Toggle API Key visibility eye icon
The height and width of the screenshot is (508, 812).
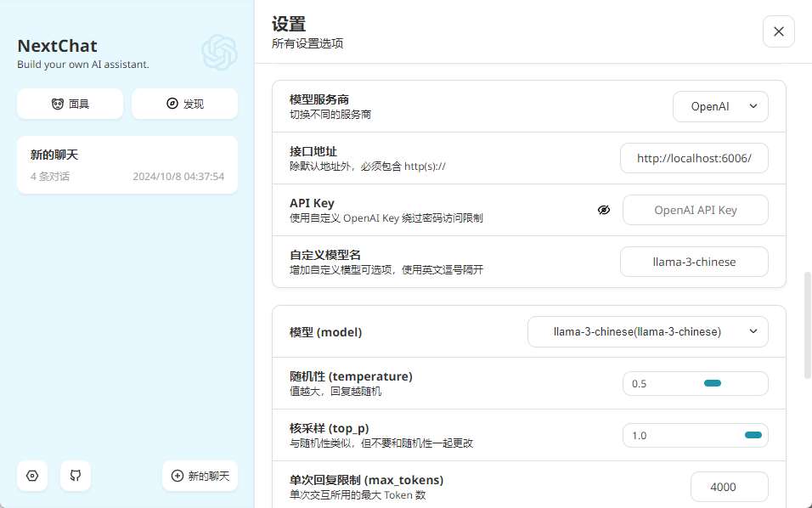click(604, 210)
